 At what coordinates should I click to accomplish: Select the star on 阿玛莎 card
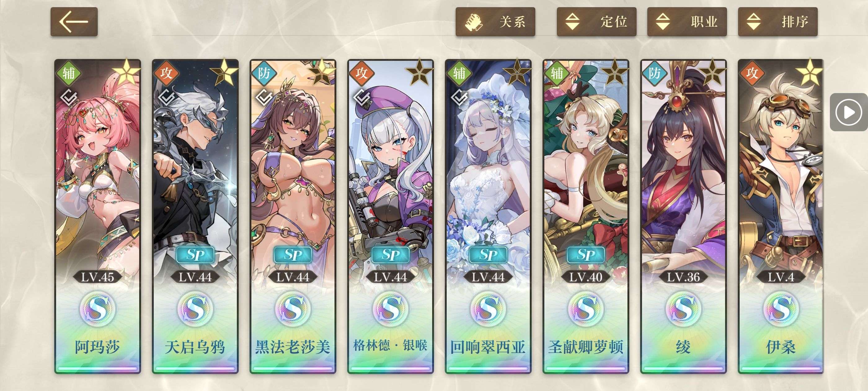127,72
